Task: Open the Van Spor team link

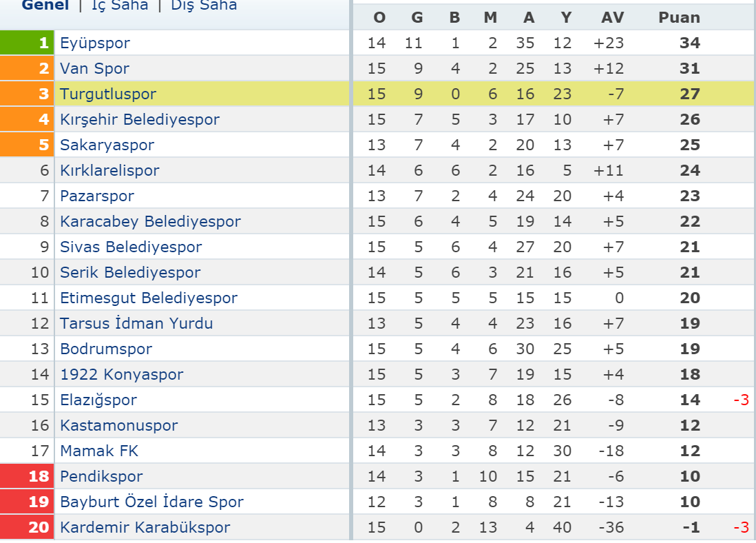Action: (94, 68)
